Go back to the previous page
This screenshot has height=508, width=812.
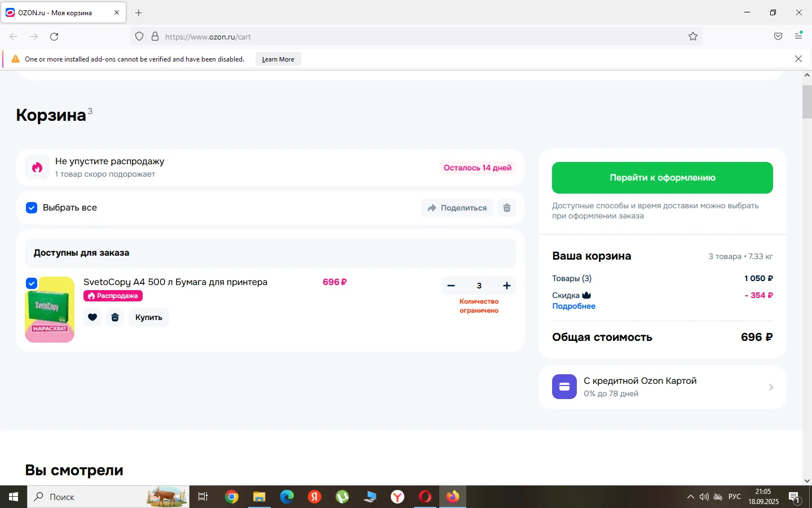pyautogui.click(x=14, y=37)
